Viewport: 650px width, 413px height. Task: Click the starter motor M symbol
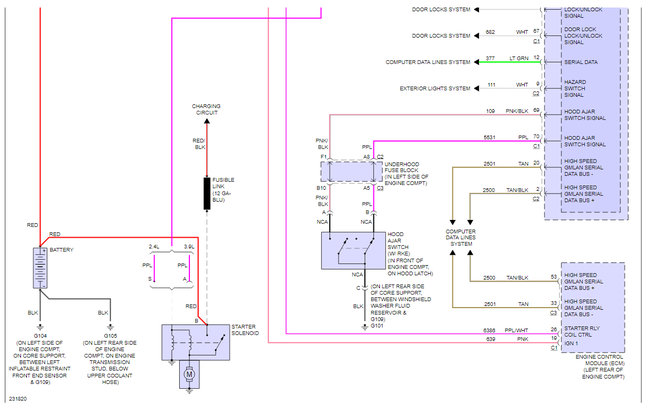(189, 374)
